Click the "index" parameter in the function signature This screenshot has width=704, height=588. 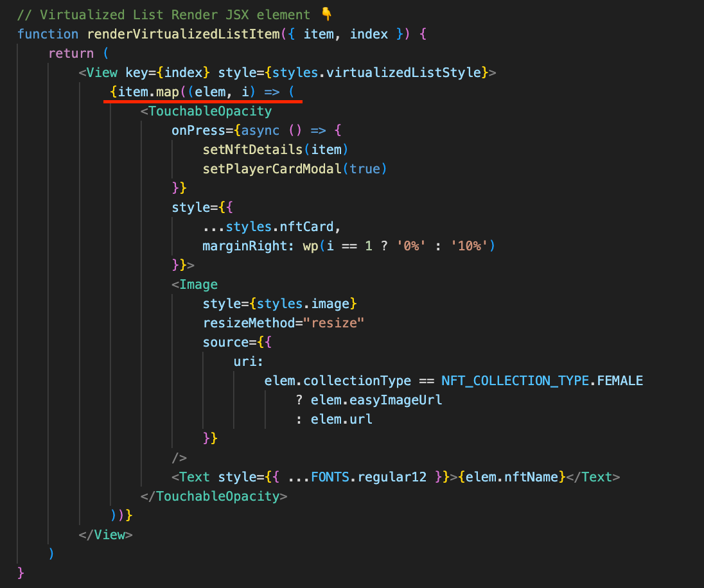coord(369,34)
